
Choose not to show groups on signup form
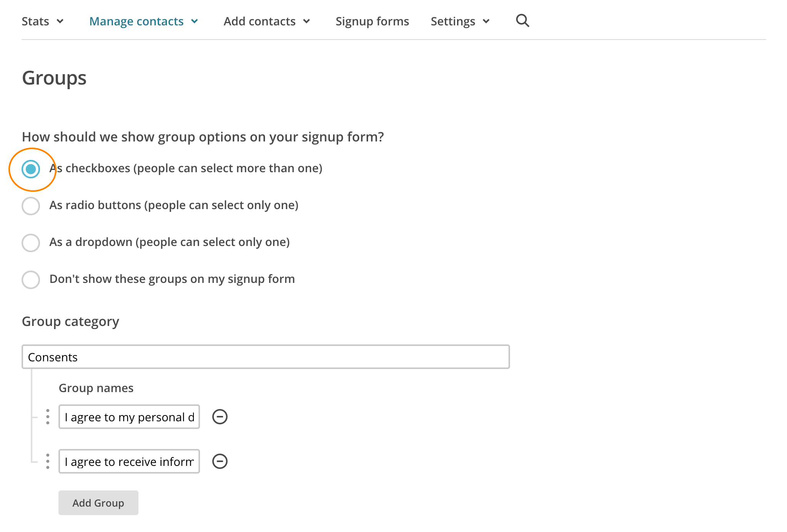30,279
